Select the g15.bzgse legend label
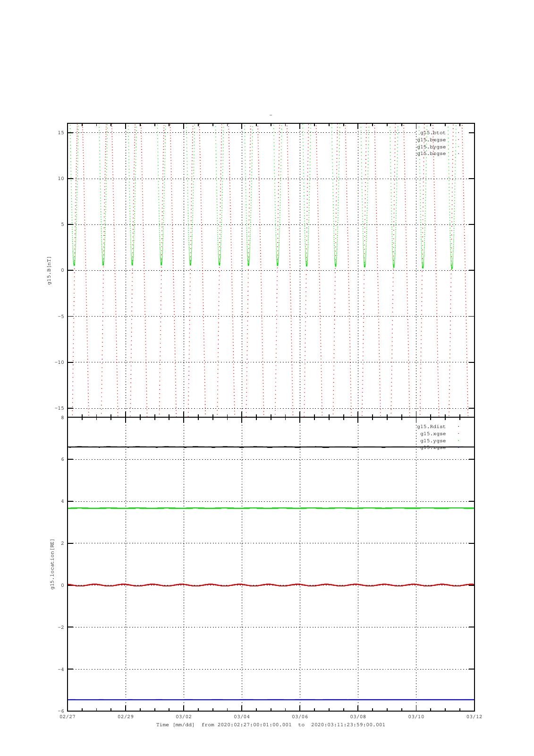534x756 pixels. point(431,154)
